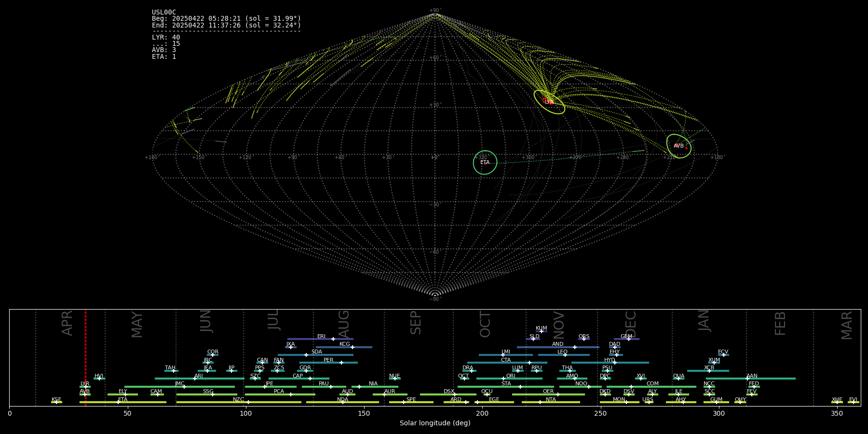
Task: Click the 250 tick on the solar longitude axis
Action: [600, 413]
